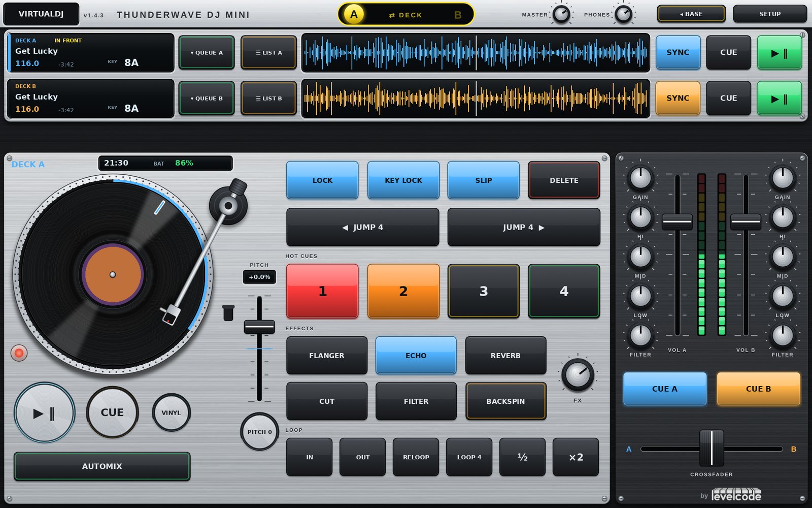Click the Automix button
The height and width of the screenshot is (508, 812).
point(102,466)
